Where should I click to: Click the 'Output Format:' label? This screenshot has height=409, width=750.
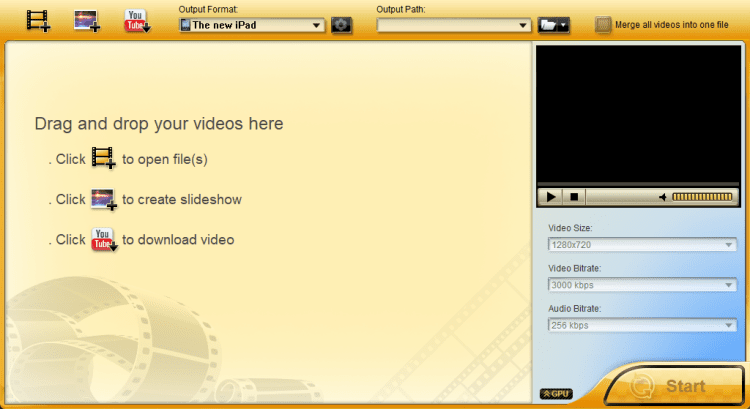208,9
